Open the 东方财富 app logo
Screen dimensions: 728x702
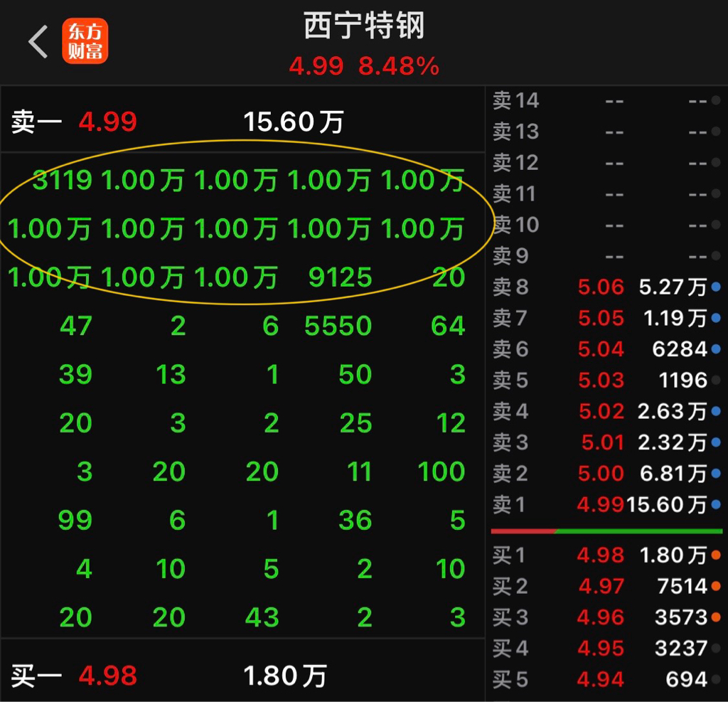(85, 41)
